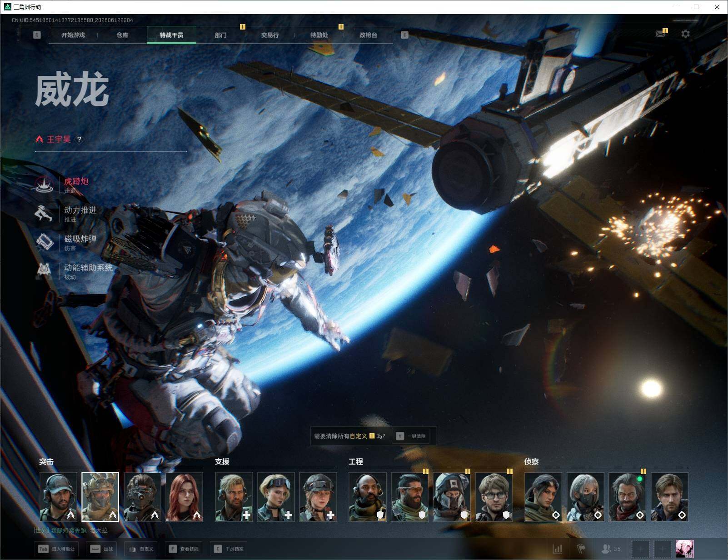Select the 磁吸炸弹 skill icon
This screenshot has height=560, width=728.
(45, 242)
